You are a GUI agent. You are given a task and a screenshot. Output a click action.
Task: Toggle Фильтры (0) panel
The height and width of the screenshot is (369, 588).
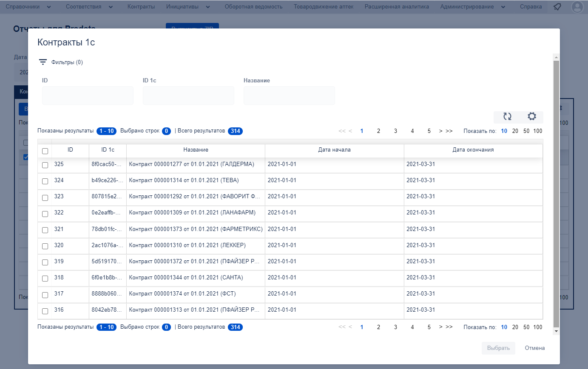[x=67, y=62]
